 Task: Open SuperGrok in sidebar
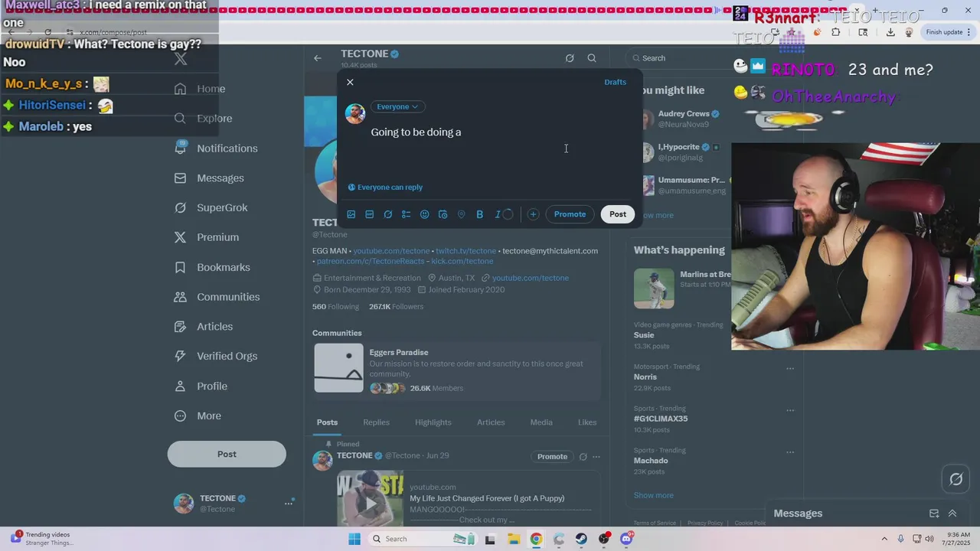point(211,207)
